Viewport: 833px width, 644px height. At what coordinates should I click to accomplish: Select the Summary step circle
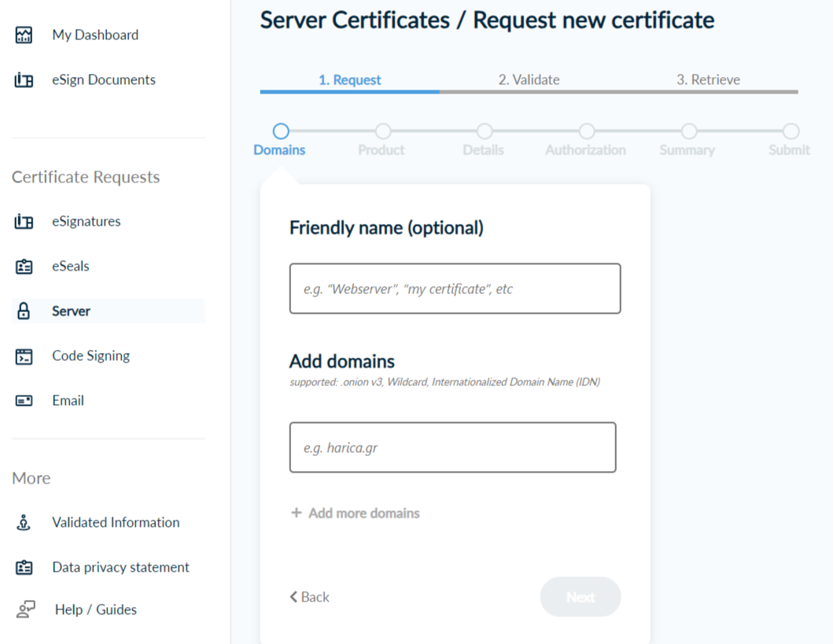click(x=688, y=131)
